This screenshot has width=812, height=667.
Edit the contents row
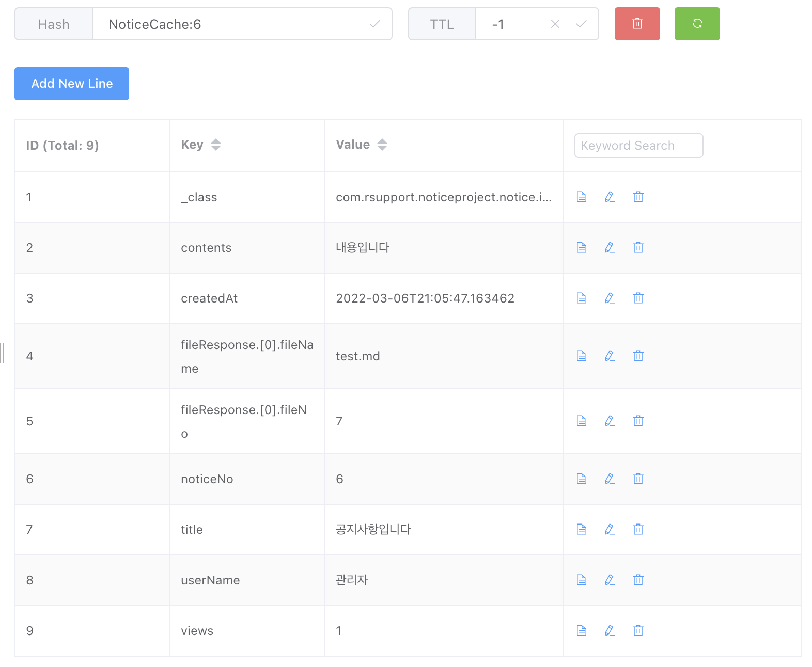click(610, 247)
